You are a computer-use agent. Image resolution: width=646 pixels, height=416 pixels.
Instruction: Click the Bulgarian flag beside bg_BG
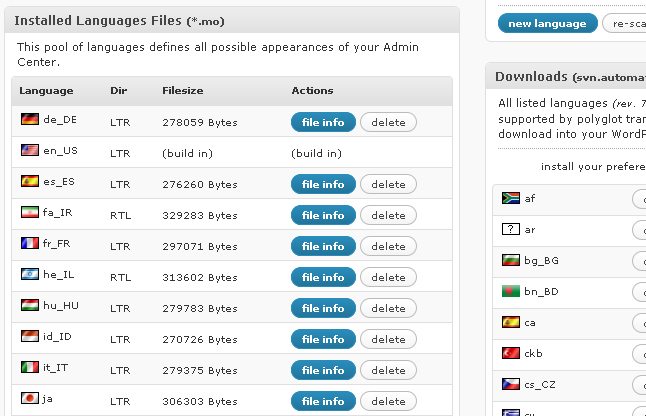coord(510,260)
